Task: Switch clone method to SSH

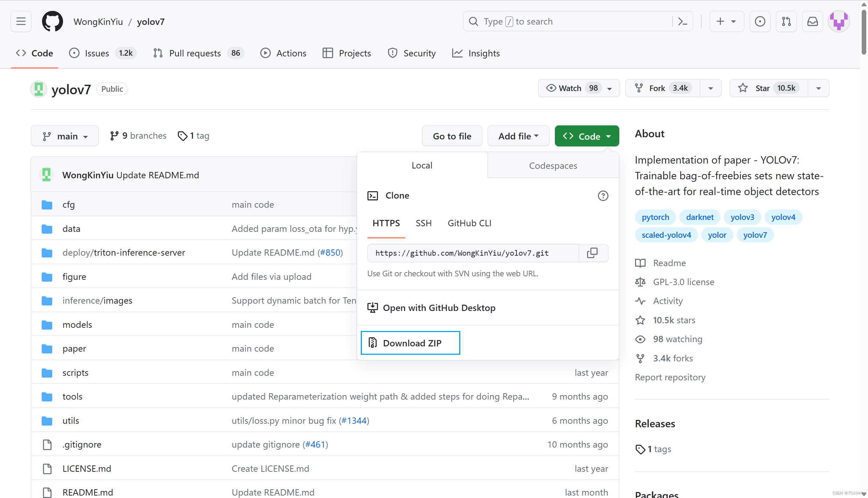Action: click(x=423, y=223)
